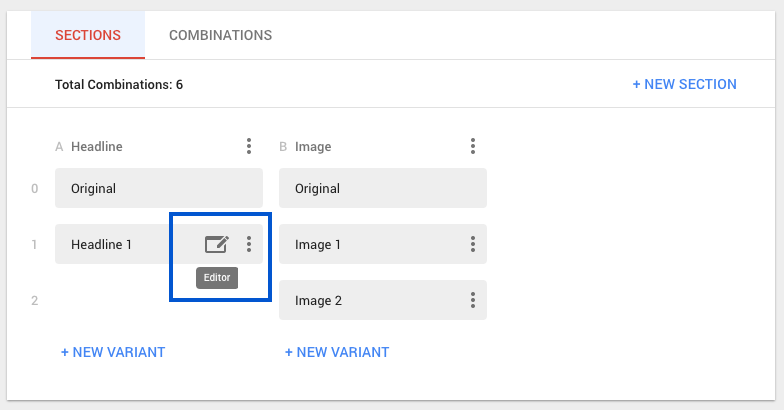The image size is (784, 410).
Task: Open the Editor for Headline 1
Action: pyautogui.click(x=216, y=244)
